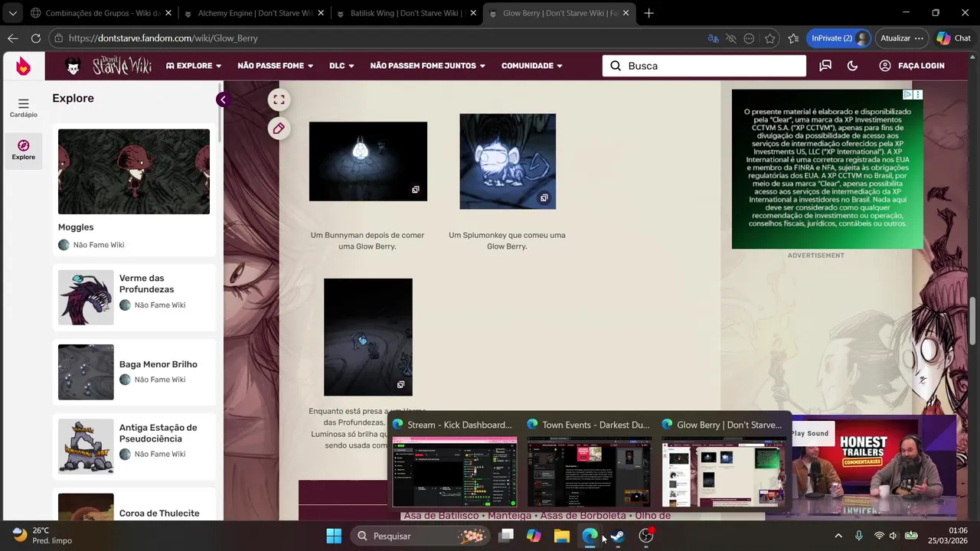
Task: Open the Windows Start menu
Action: pos(335,536)
